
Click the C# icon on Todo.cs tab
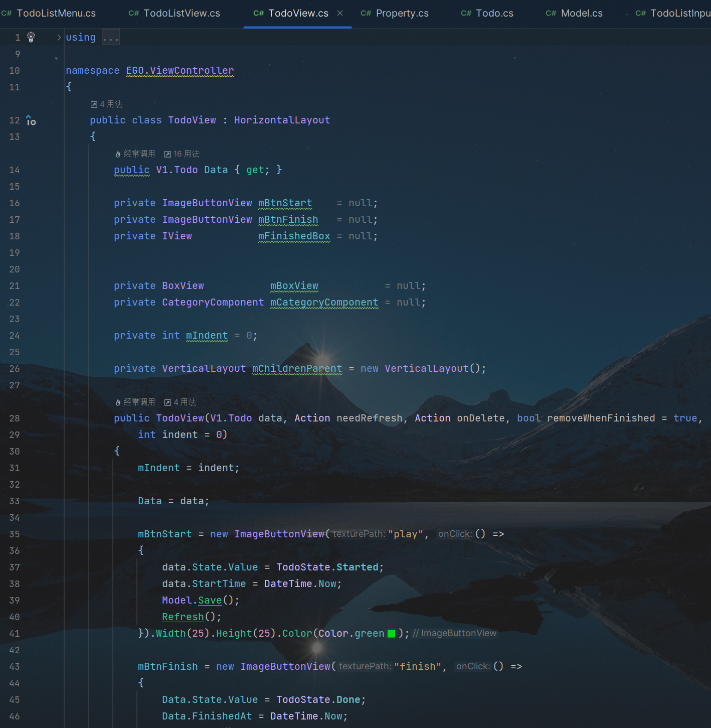tap(466, 13)
